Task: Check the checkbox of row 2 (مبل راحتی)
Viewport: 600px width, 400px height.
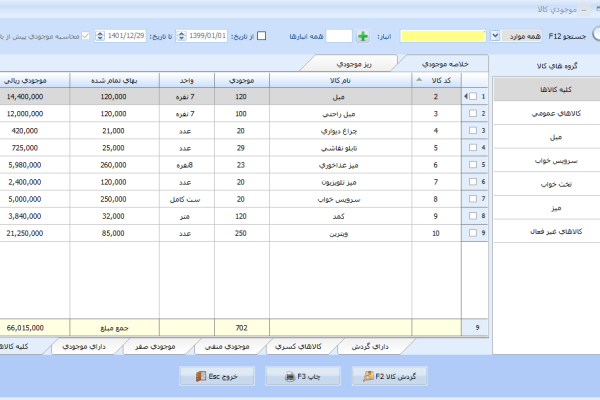Action: click(x=473, y=113)
